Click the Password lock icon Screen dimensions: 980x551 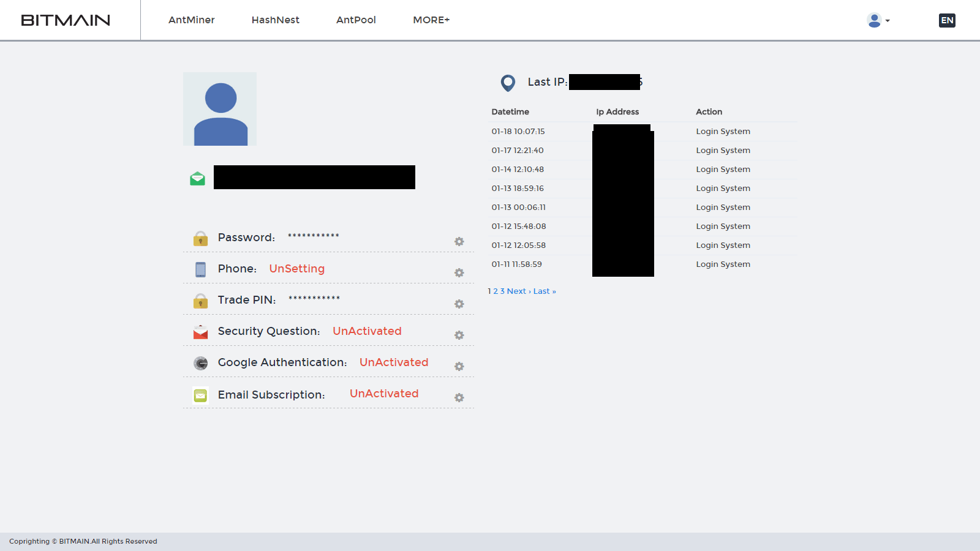(200, 238)
